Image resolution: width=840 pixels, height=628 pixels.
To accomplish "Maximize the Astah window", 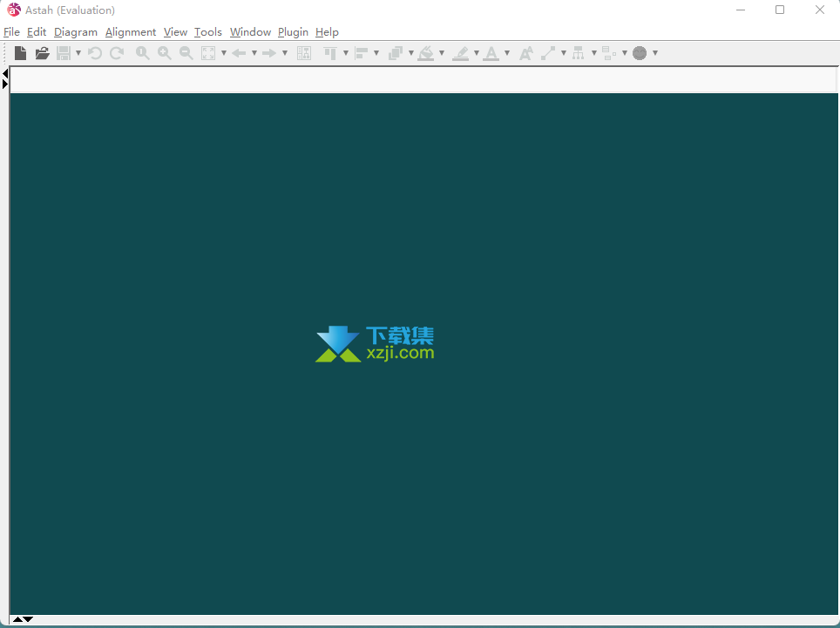I will coord(780,10).
